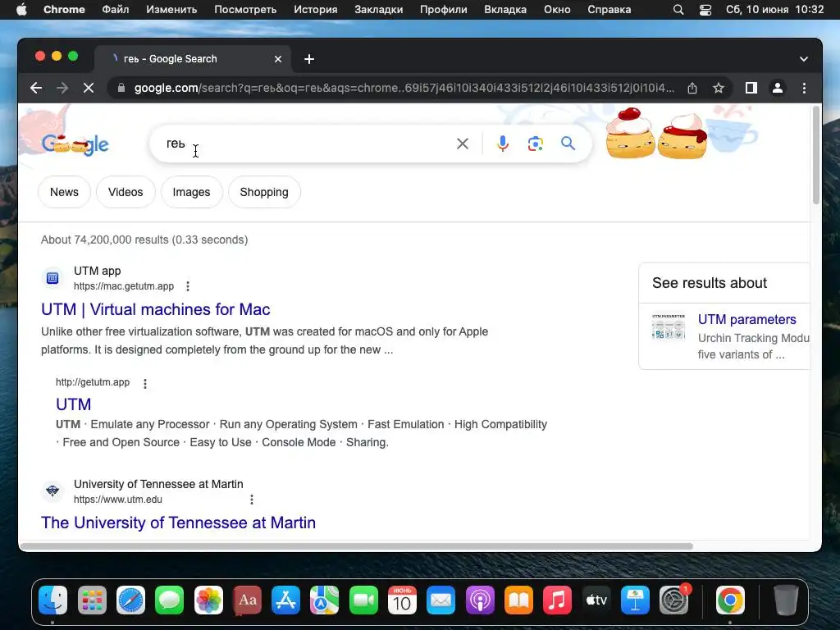The height and width of the screenshot is (630, 840).
Task: Open Dictionary from the Dock
Action: [247, 600]
